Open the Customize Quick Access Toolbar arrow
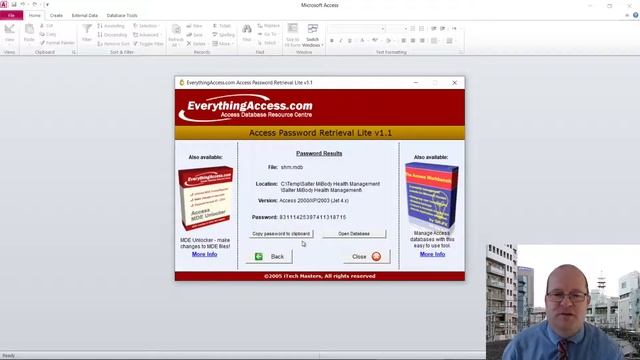640x360 pixels. 47,5
